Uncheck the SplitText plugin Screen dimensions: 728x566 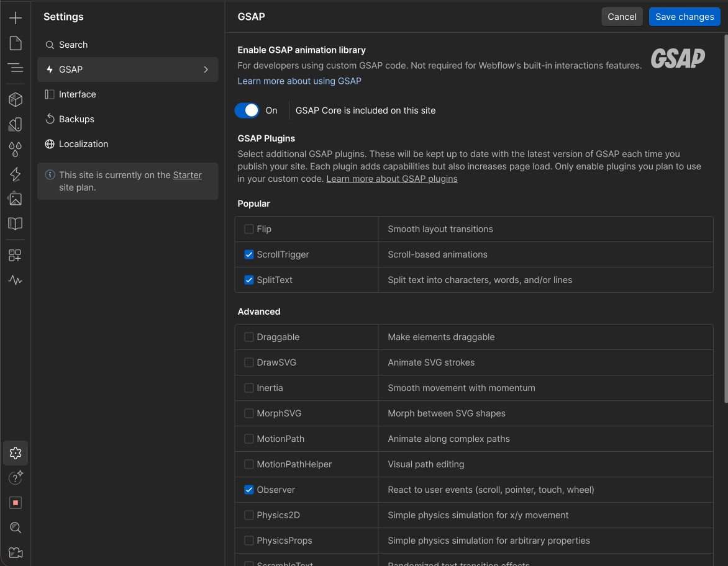(x=249, y=281)
